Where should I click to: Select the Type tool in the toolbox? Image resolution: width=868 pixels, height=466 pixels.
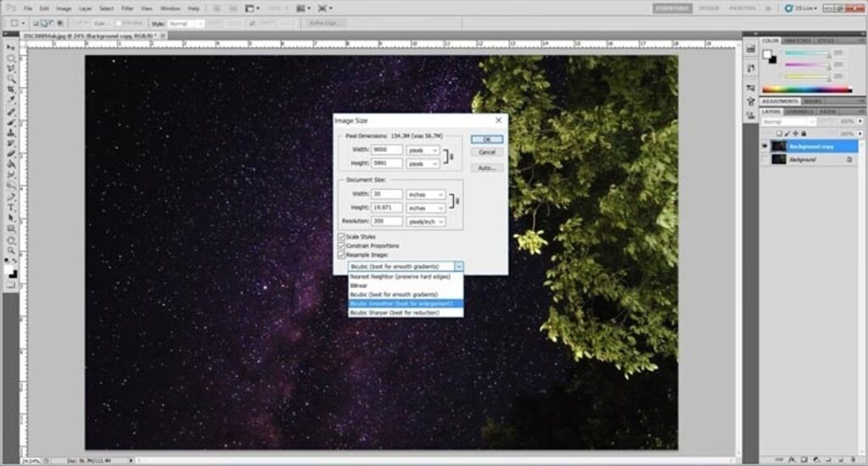click(x=12, y=207)
